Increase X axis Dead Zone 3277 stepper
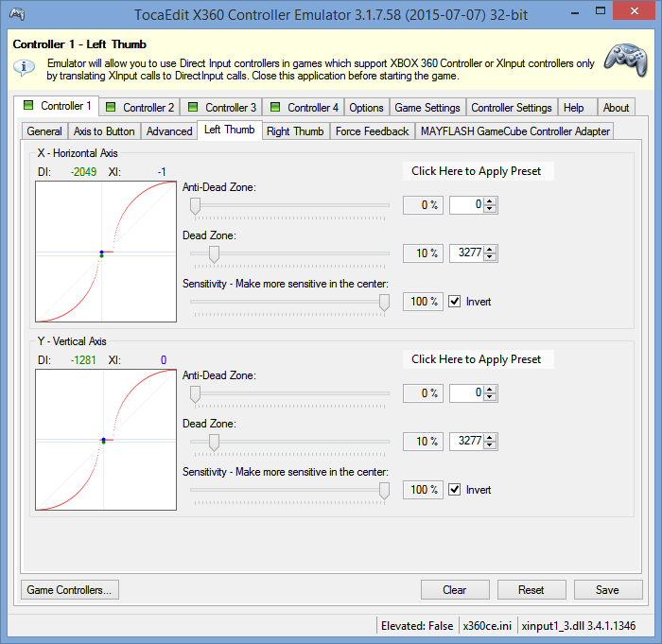Viewport: 662px width, 644px height. tap(490, 250)
